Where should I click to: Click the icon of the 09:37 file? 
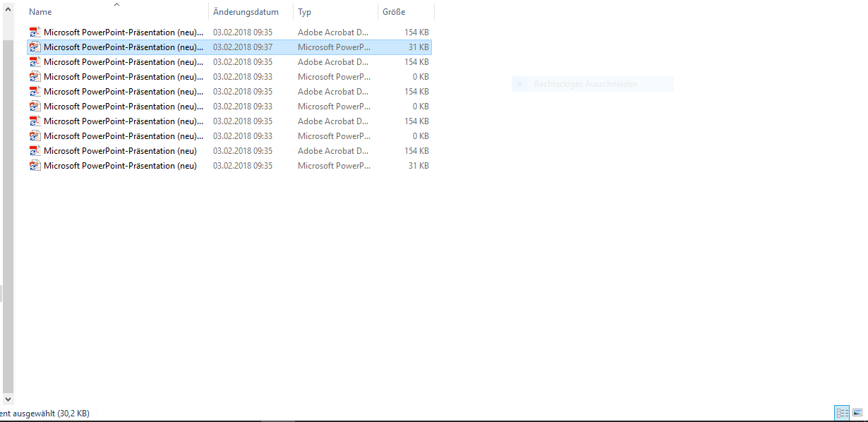pyautogui.click(x=35, y=47)
